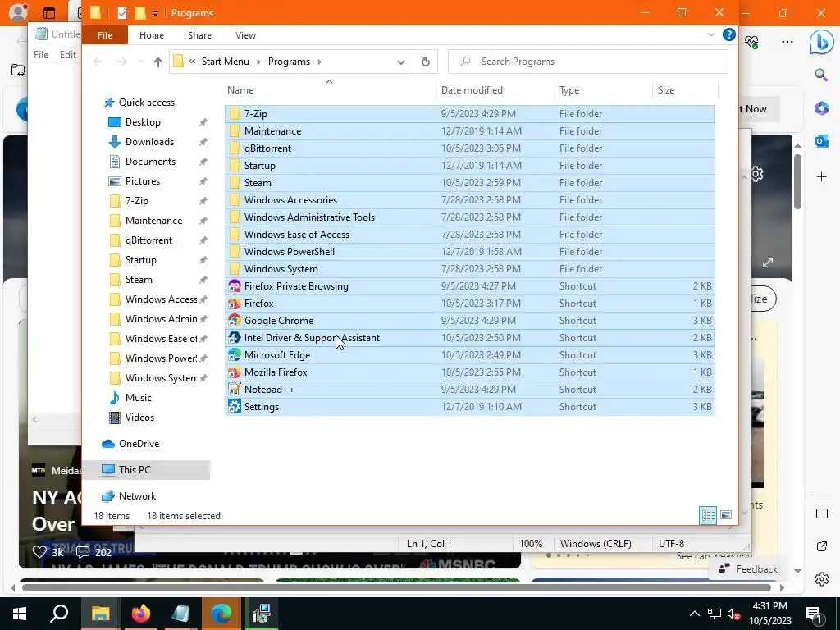Viewport: 840px width, 630px height.
Task: Open the View ribbon tab
Action: (x=245, y=35)
